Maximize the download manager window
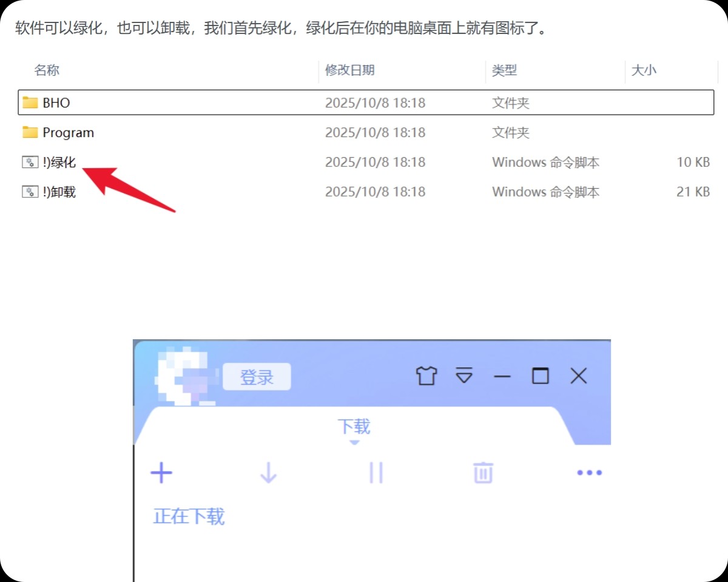Image resolution: width=728 pixels, height=582 pixels. (x=540, y=376)
